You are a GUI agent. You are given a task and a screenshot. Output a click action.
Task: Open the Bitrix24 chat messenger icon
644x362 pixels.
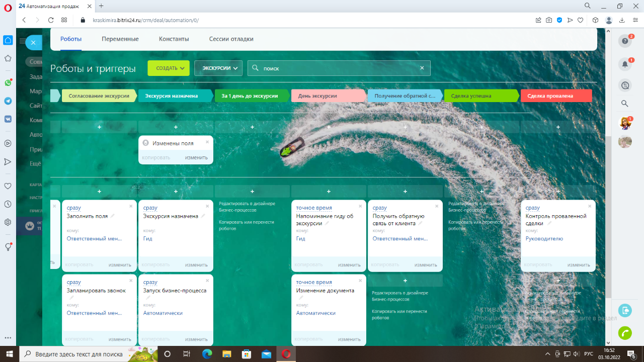[x=625, y=85]
